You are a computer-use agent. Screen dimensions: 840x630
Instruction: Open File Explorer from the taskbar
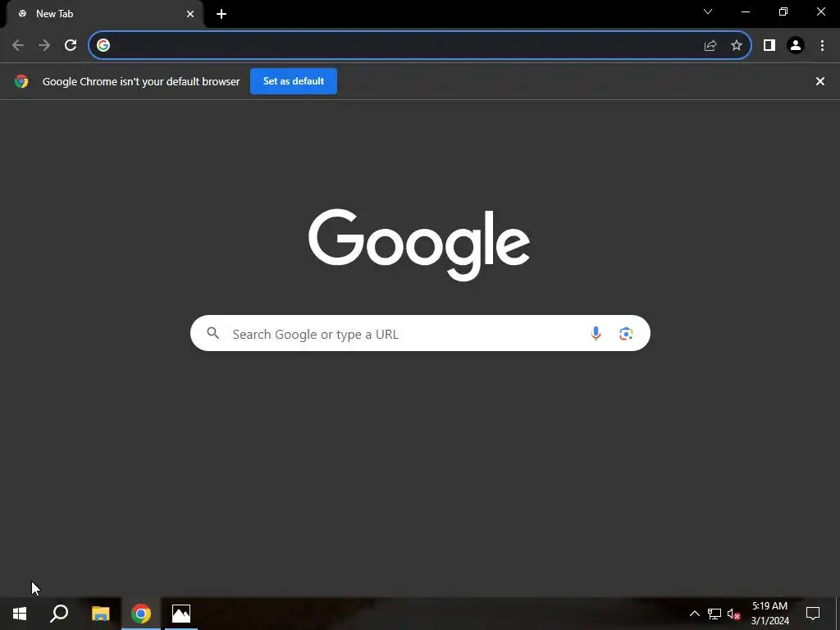101,614
